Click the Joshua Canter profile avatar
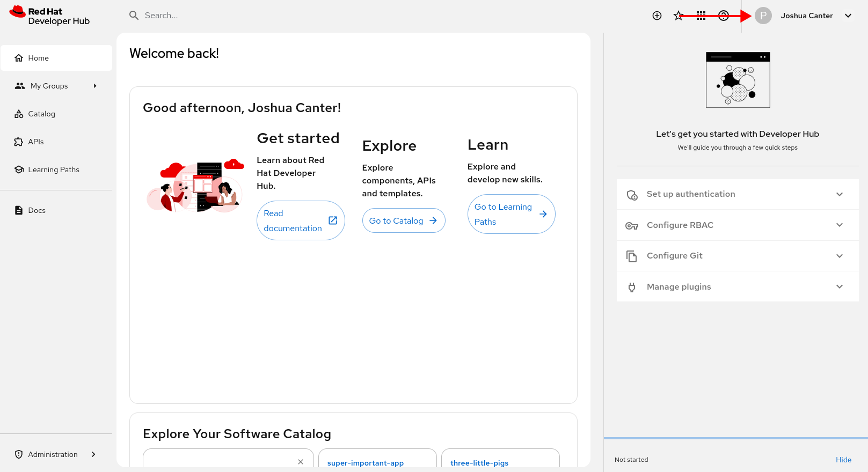868x472 pixels. pyautogui.click(x=763, y=16)
